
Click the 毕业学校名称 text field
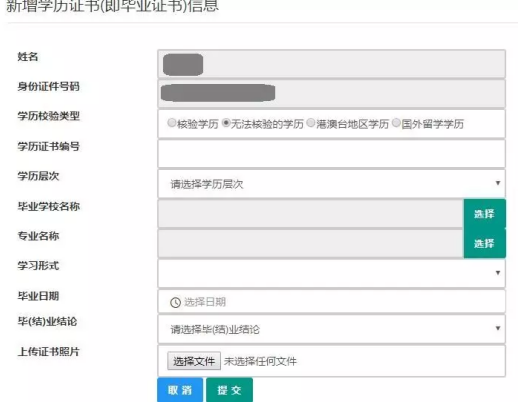[x=311, y=214]
